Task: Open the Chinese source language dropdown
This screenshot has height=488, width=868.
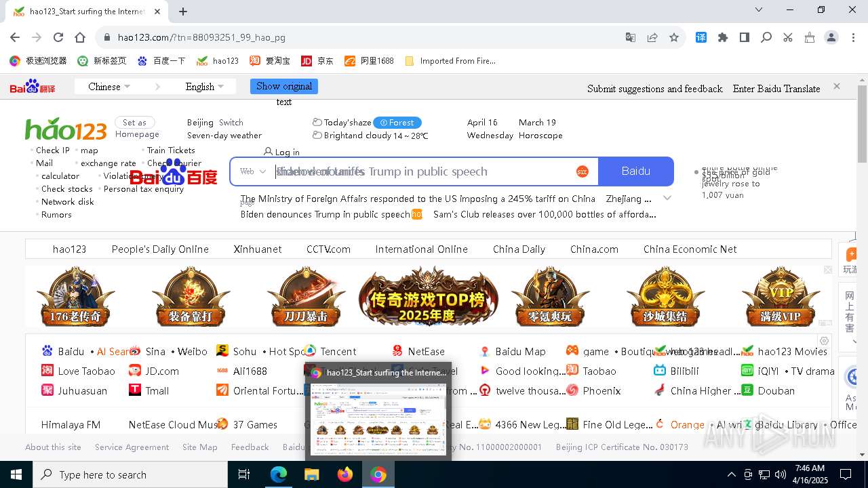Action: coord(109,87)
